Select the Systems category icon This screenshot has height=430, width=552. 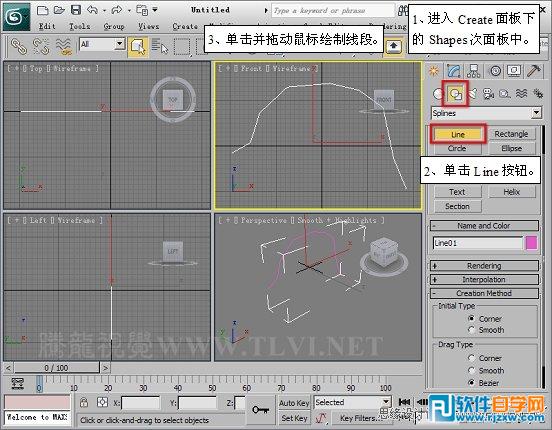pyautogui.click(x=538, y=93)
